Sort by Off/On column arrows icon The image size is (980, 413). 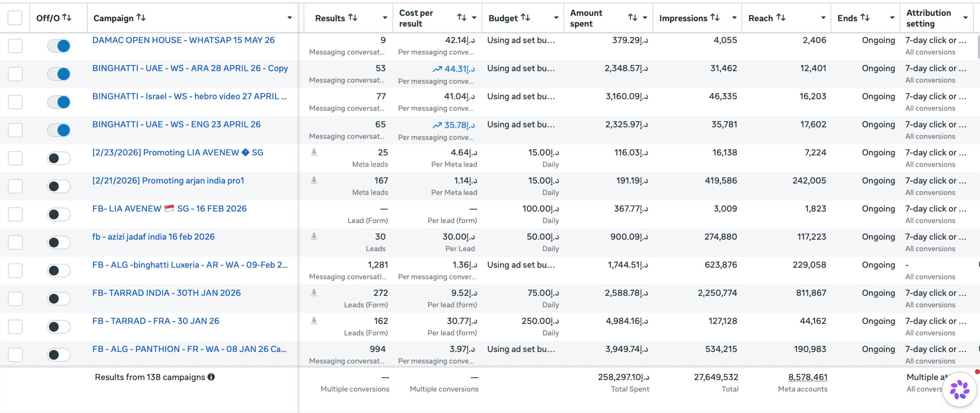(x=67, y=18)
